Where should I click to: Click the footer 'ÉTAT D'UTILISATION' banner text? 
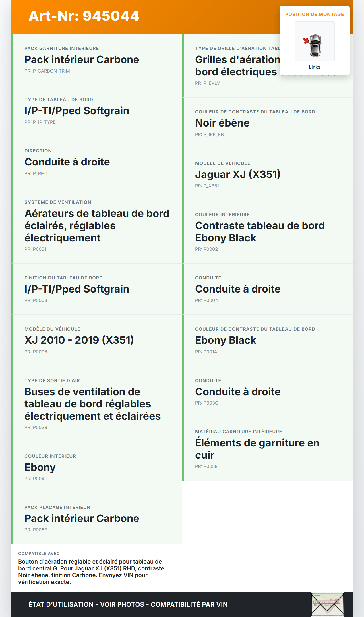click(x=128, y=604)
